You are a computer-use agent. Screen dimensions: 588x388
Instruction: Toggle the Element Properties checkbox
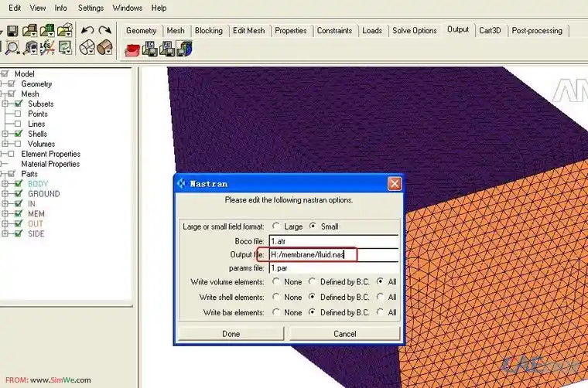coord(11,154)
